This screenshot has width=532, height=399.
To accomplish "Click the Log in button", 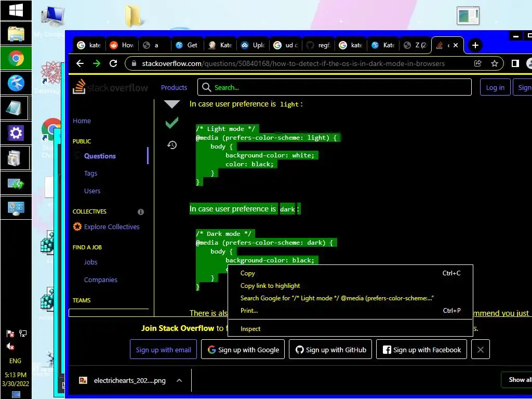I will click(495, 87).
